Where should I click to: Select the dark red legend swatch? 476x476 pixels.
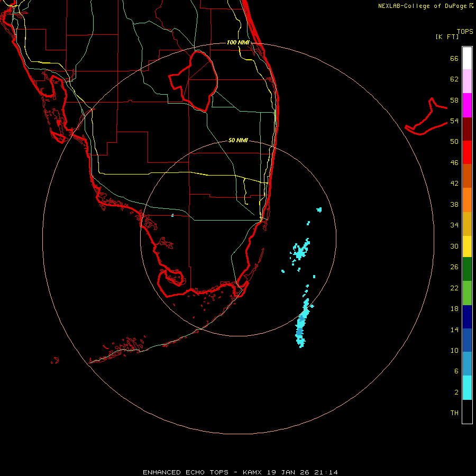tap(467, 129)
